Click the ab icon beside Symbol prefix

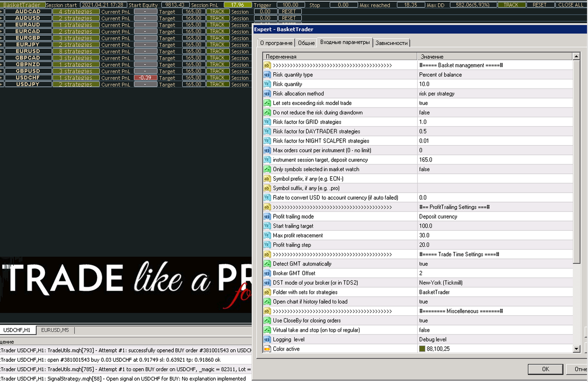click(267, 179)
